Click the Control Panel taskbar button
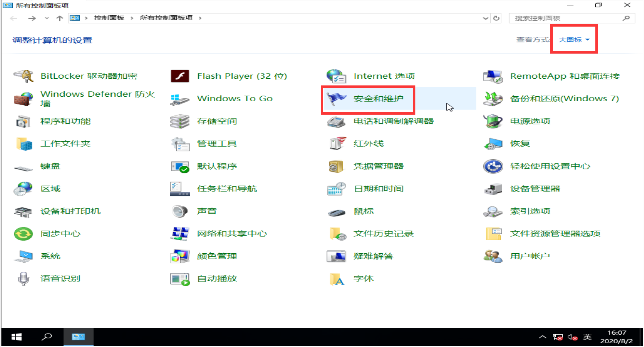This screenshot has width=644, height=347. [78, 337]
